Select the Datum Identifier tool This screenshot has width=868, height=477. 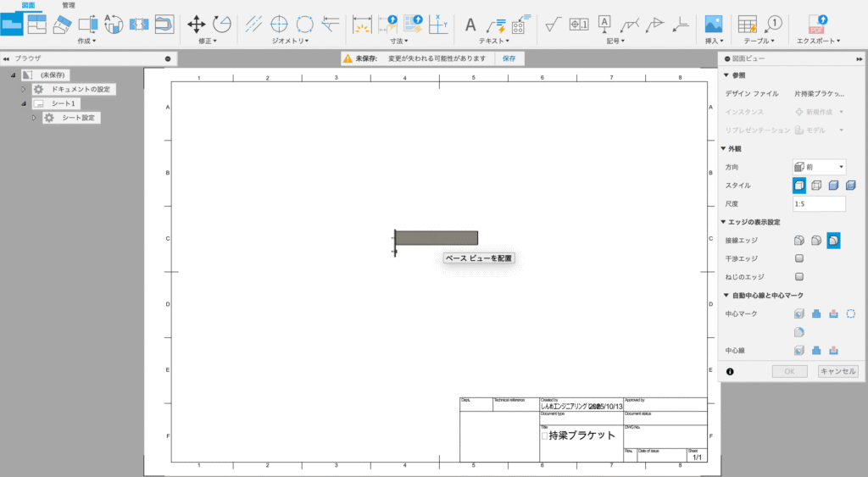coord(604,25)
